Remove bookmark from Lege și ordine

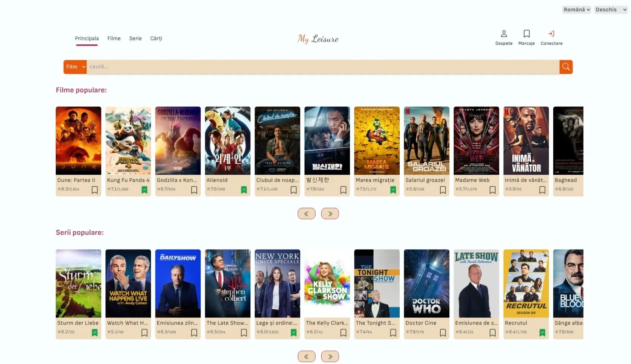tap(294, 333)
